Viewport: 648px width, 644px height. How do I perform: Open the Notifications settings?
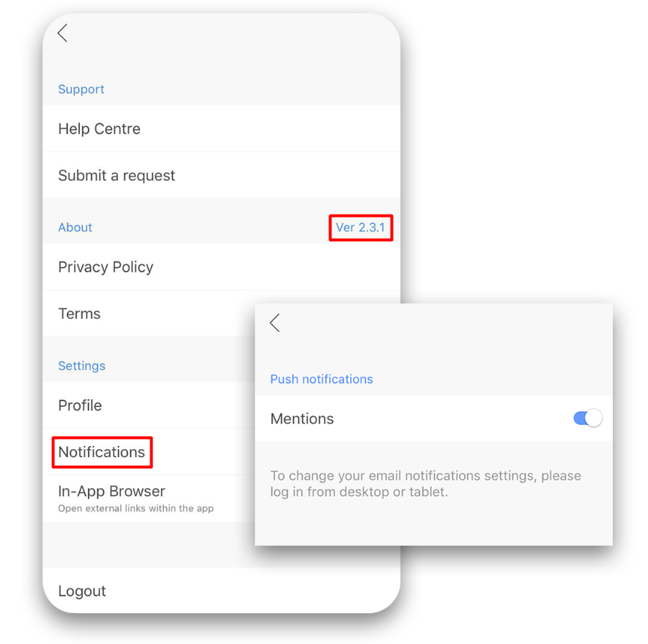click(x=102, y=452)
